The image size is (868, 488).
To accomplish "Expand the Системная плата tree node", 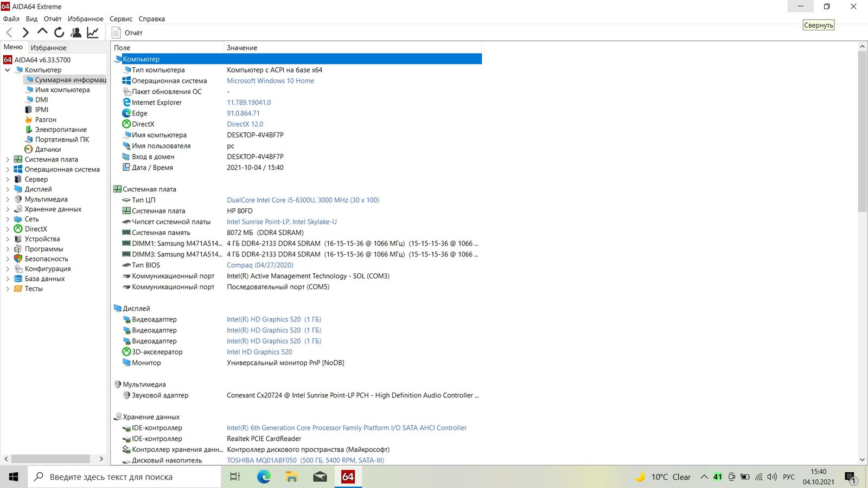I will pos(8,159).
